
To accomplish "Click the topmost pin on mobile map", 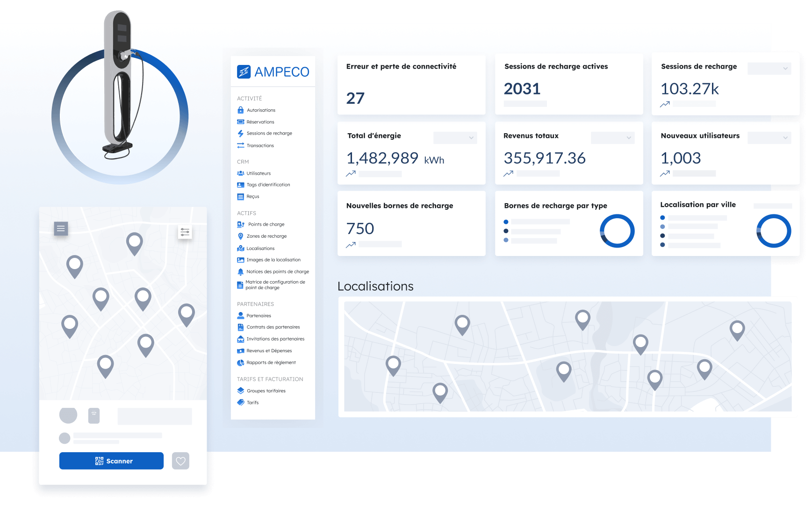I will click(135, 244).
